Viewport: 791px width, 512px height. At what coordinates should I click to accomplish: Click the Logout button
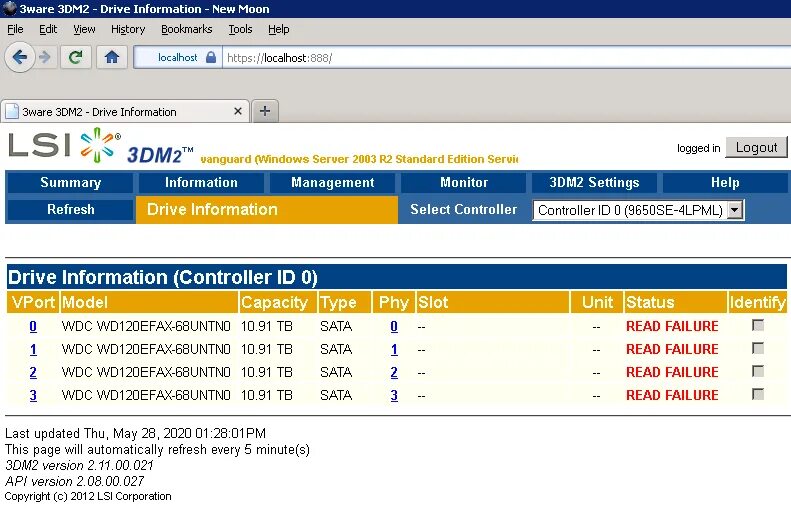click(756, 147)
